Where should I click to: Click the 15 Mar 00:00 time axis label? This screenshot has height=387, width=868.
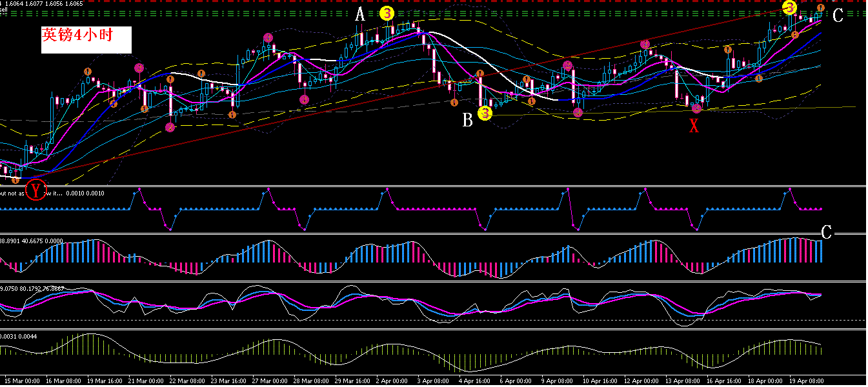point(22,381)
